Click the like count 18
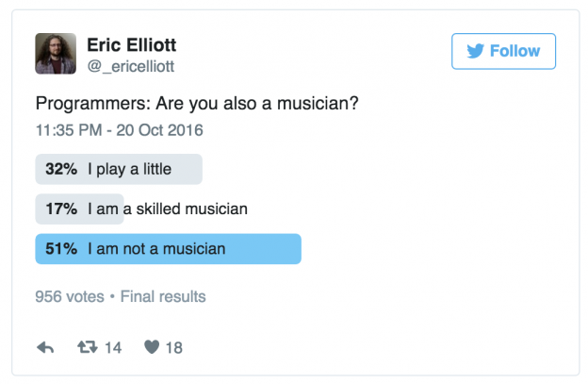Image resolution: width=588 pixels, height=384 pixels. coord(173,347)
